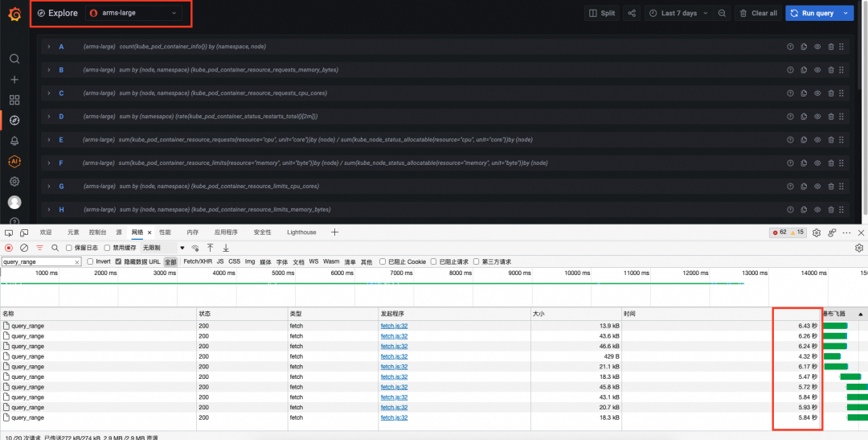Hide query B using the eye icon
The height and width of the screenshot is (440, 868).
(817, 70)
